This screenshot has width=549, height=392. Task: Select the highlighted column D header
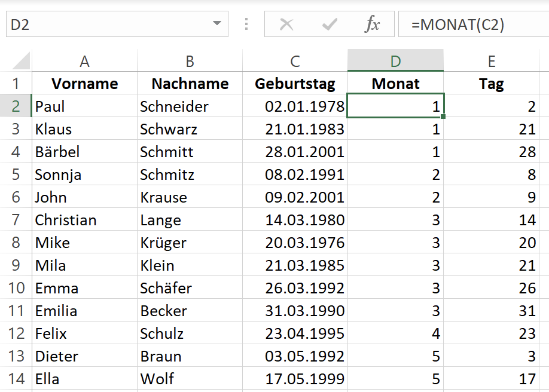[x=396, y=61]
